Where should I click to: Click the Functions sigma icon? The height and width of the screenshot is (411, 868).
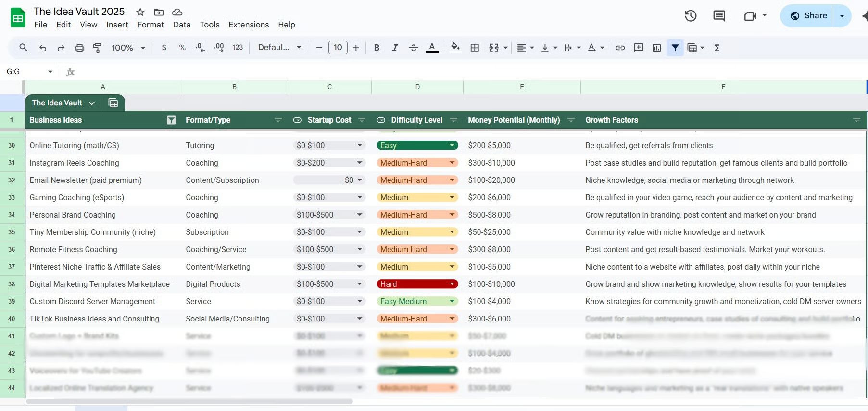pos(717,48)
